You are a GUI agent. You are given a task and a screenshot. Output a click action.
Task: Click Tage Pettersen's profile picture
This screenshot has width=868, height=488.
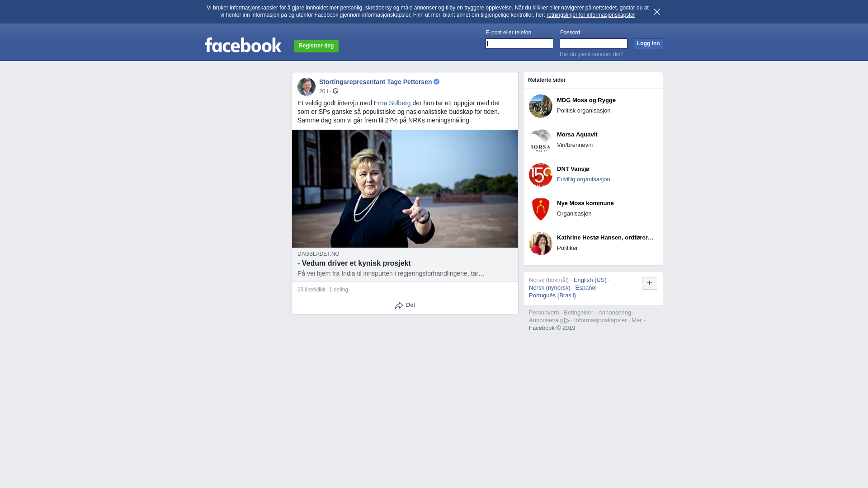click(307, 87)
